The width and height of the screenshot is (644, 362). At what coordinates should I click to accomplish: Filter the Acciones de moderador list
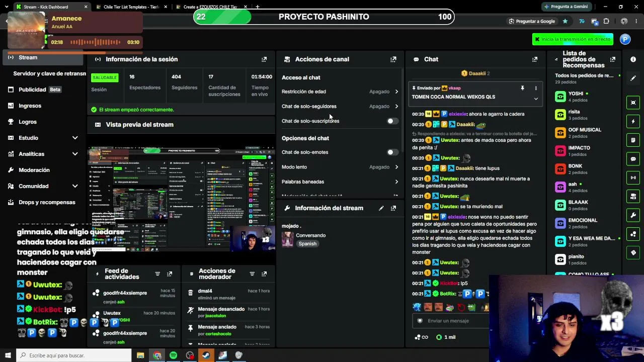point(252,274)
